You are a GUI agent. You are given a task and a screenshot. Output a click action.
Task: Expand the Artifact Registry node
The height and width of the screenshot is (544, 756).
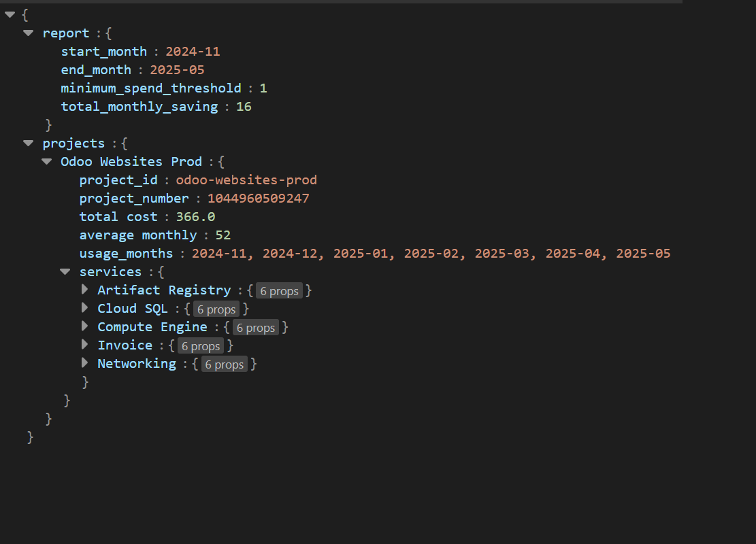click(x=84, y=289)
